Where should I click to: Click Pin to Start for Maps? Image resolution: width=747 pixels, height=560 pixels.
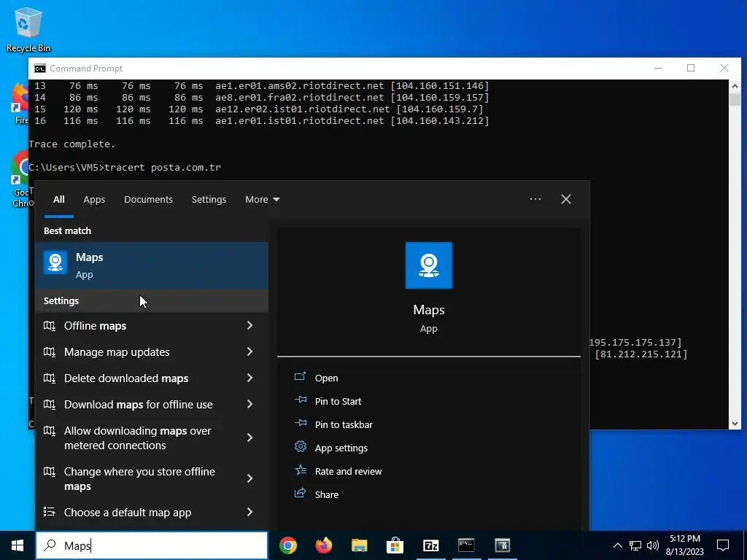pos(338,401)
